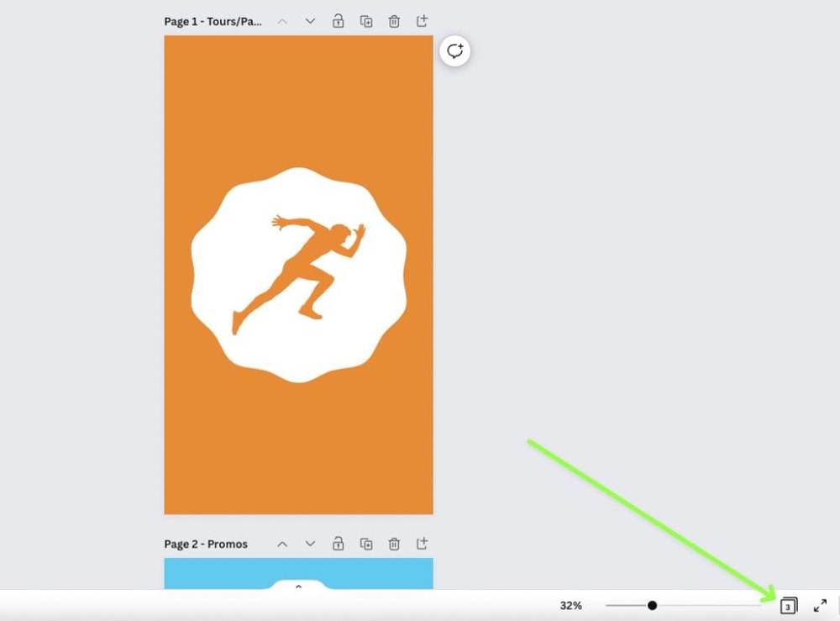Enter fullscreen present mode
Image resolution: width=840 pixels, height=621 pixels.
(x=820, y=606)
